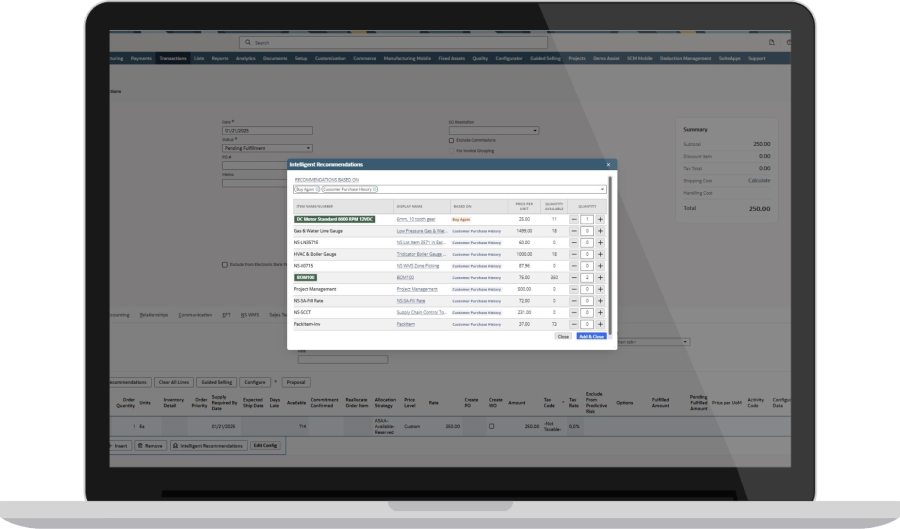Click the dialog vertical scrollbar

(x=610, y=255)
